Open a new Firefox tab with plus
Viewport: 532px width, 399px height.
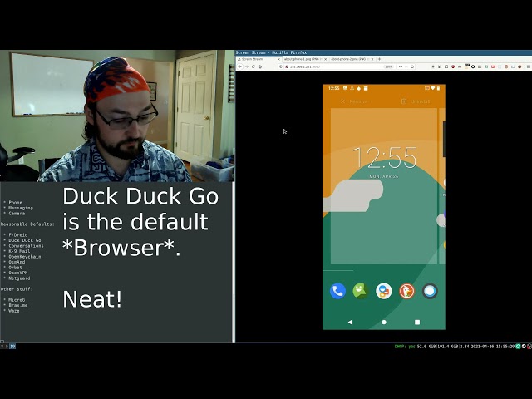379,59
